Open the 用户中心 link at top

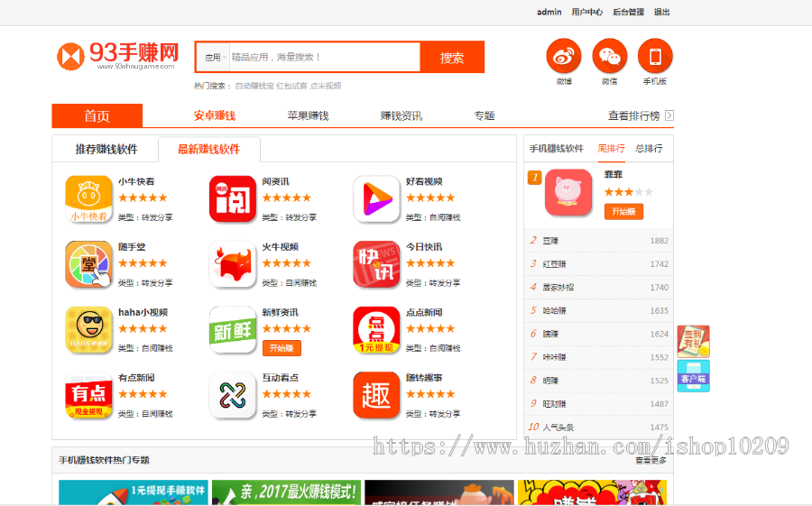point(586,12)
